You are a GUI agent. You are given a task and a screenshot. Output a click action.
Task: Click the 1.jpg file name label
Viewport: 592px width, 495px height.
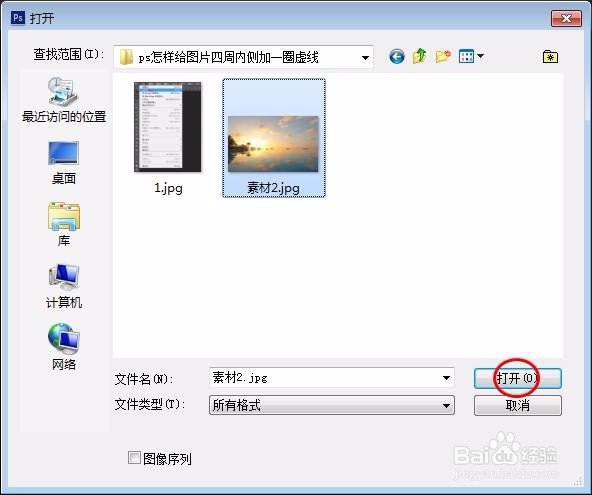click(168, 188)
